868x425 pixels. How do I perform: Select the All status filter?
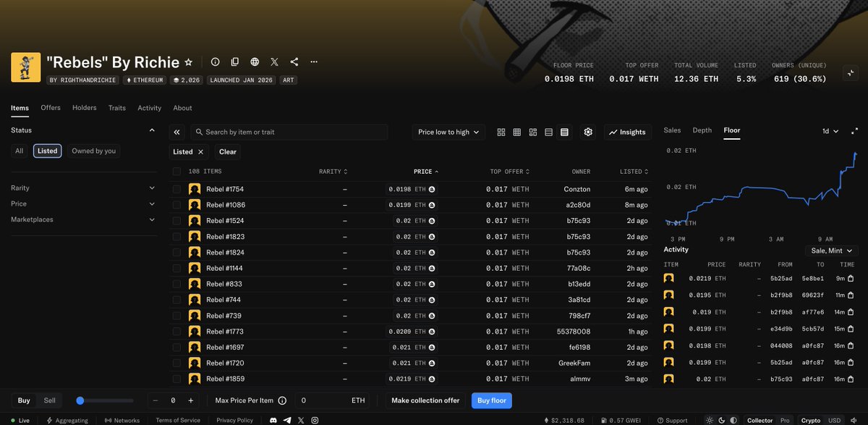tap(20, 151)
